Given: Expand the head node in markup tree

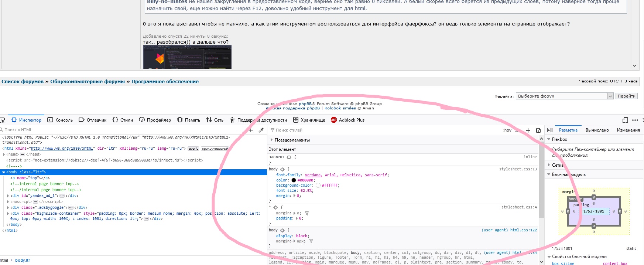Looking at the screenshot, I should [4, 154].
